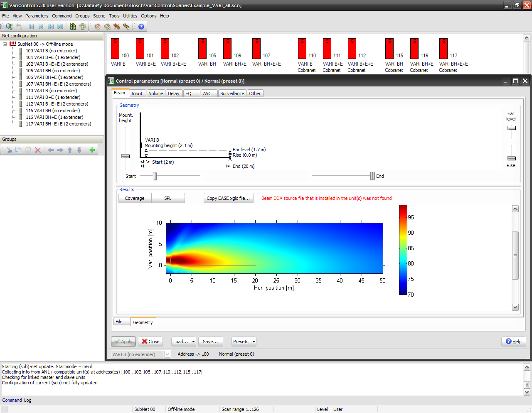Click the Apply button

123,342
